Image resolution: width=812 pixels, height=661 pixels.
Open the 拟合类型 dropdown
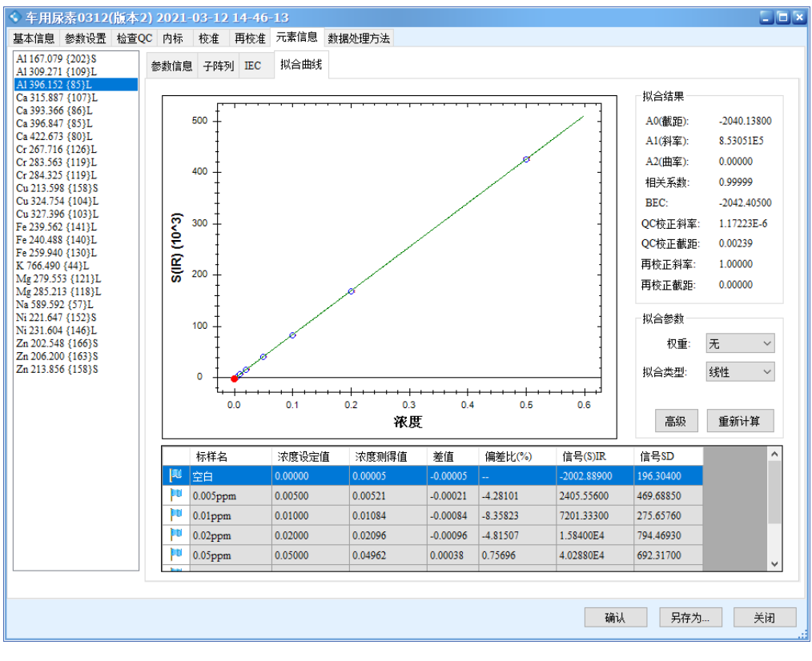click(739, 372)
